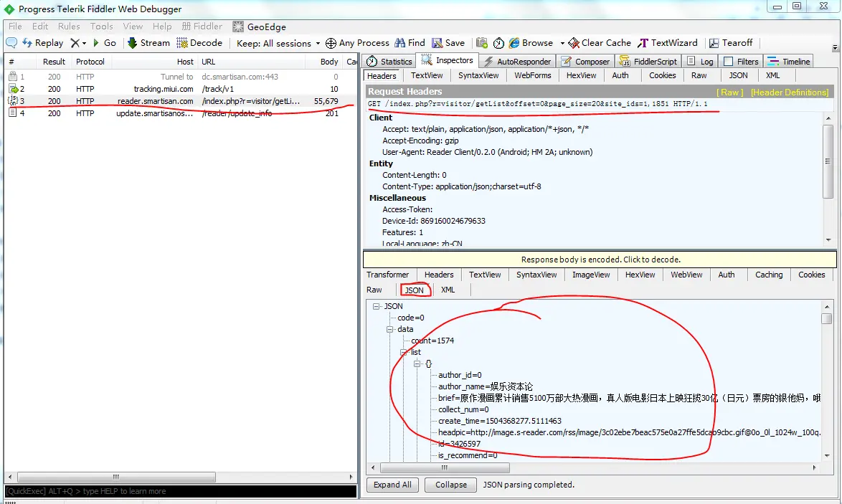Select the response Caching tab
Image resolution: width=842 pixels, height=504 pixels.
(x=768, y=275)
